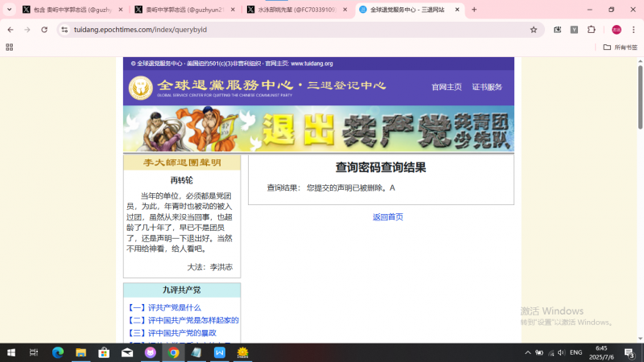The width and height of the screenshot is (644, 362).
Task: Open Chrome three-dot menu
Action: coord(634,30)
